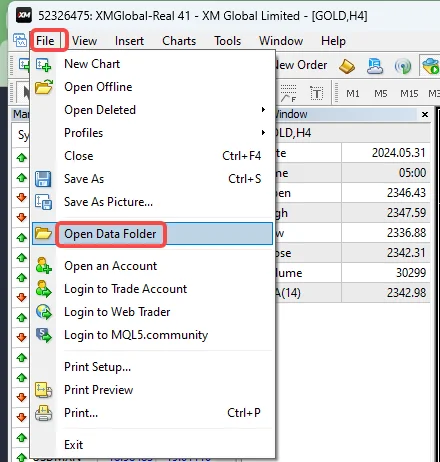The width and height of the screenshot is (440, 462).
Task: Expand the Open Deleted submenu
Action: 152,110
